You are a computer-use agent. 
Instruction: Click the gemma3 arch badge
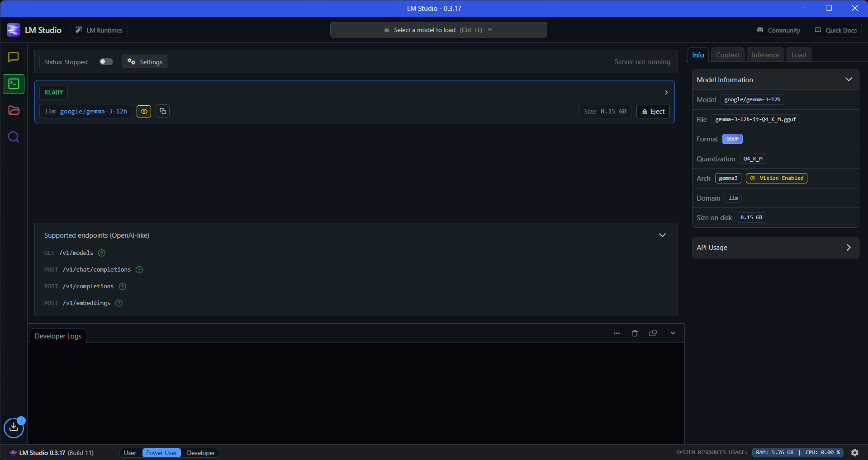(728, 178)
